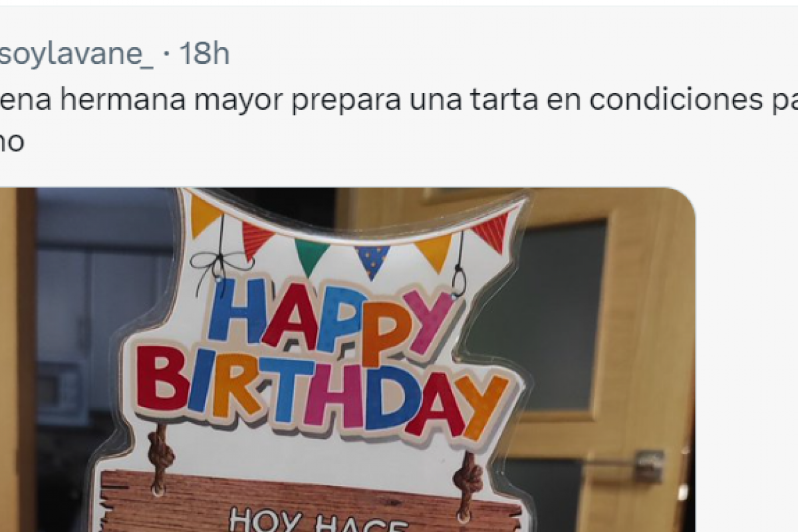Viewport: 798px width, 532px height.
Task: Open the soylavane_ profile handle
Action: tap(76, 54)
